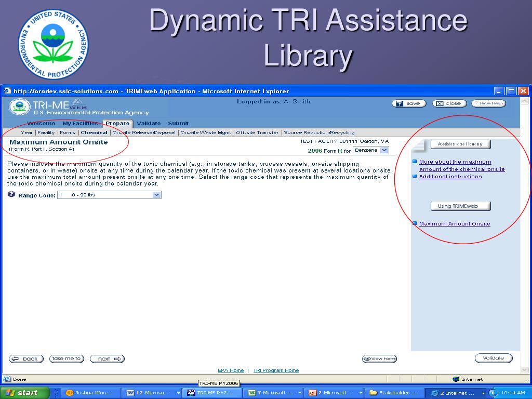Click the Hide Help button
The height and width of the screenshot is (399, 532).
pos(488,103)
